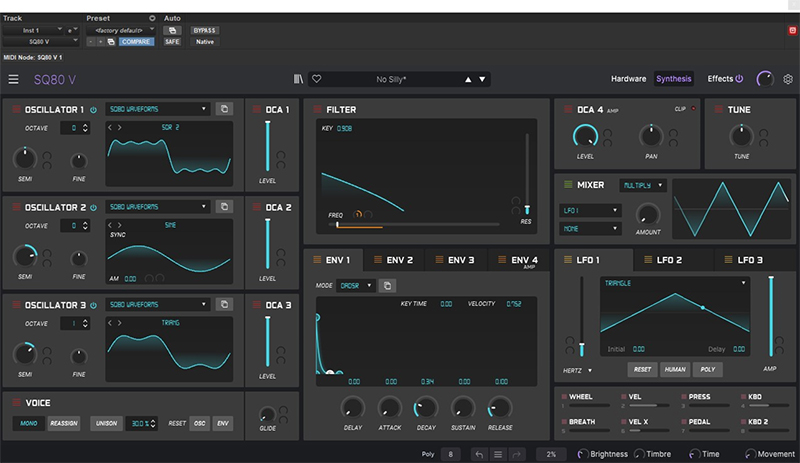Viewport: 800px width, 463px height.
Task: Click the BYPASS button
Action: (x=204, y=31)
